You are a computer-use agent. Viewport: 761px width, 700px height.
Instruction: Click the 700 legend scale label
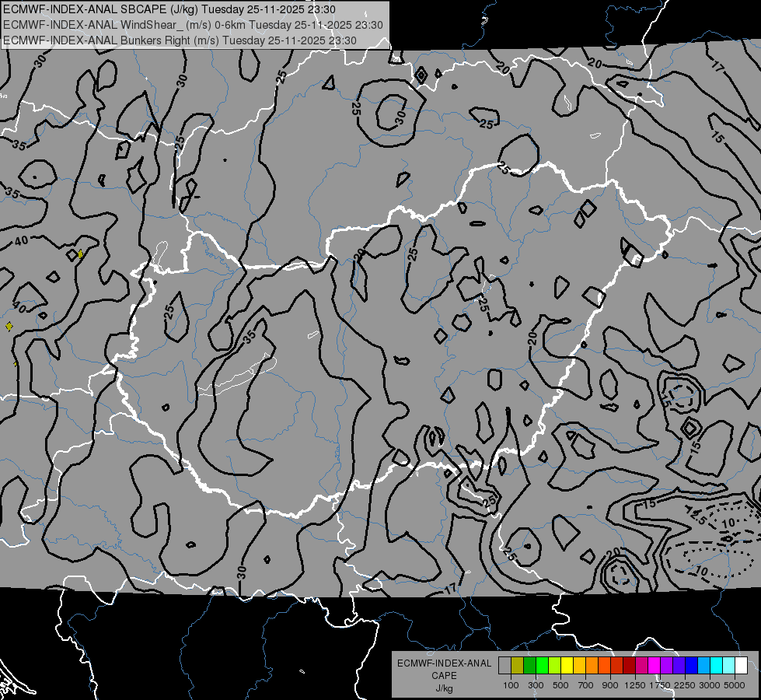click(586, 685)
